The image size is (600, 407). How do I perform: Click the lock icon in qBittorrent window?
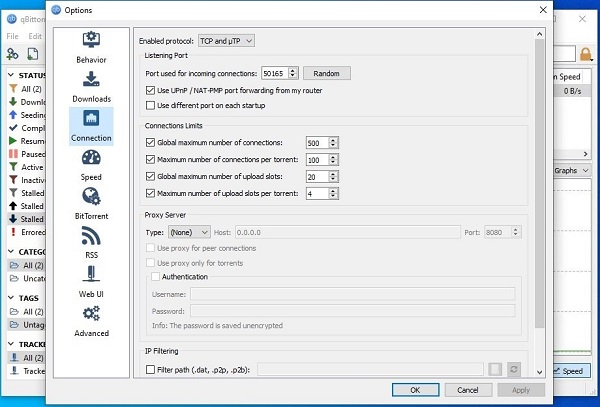click(x=586, y=54)
